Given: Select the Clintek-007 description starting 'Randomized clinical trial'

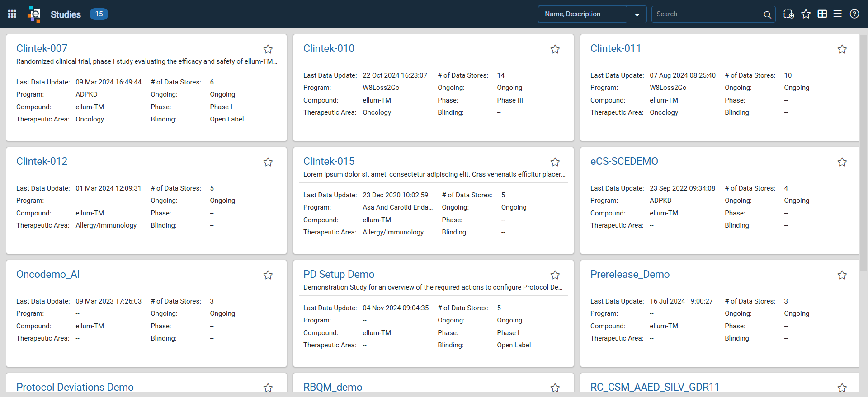Looking at the screenshot, I should click(x=147, y=61).
